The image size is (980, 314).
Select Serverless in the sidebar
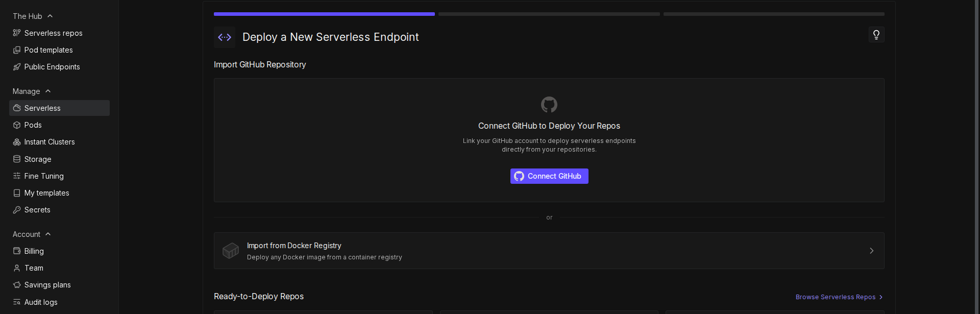tap(42, 108)
